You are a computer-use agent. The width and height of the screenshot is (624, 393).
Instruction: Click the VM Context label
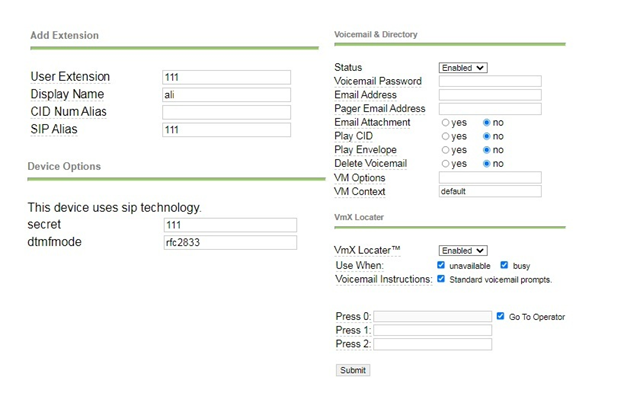(360, 192)
